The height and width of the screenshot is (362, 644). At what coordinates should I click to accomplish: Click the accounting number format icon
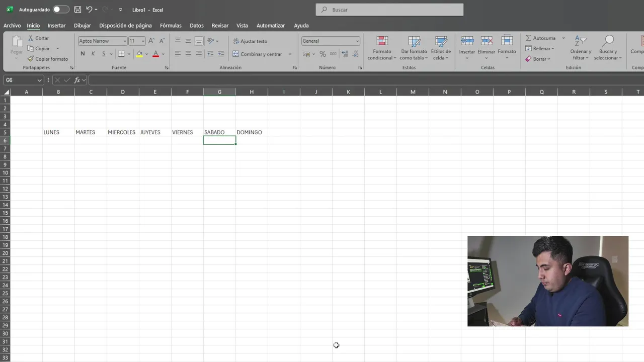306,54
